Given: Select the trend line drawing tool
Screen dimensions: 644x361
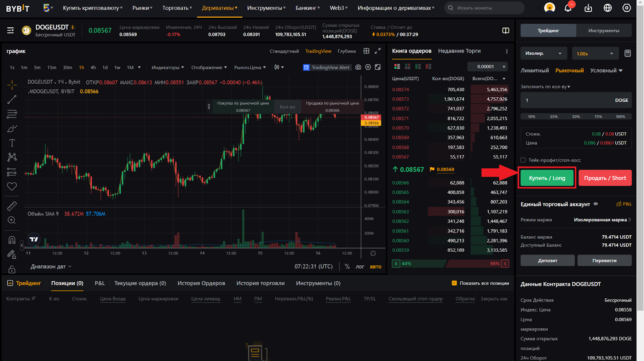Looking at the screenshot, I should tap(12, 99).
